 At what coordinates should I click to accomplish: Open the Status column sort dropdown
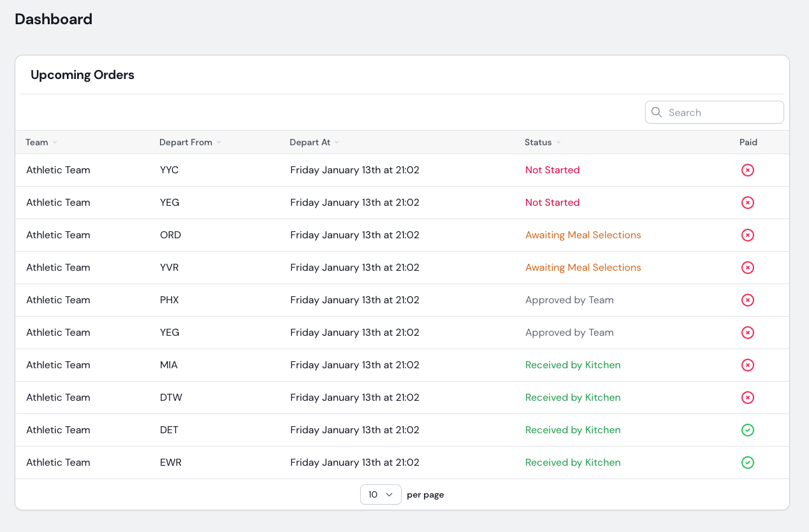pos(558,142)
